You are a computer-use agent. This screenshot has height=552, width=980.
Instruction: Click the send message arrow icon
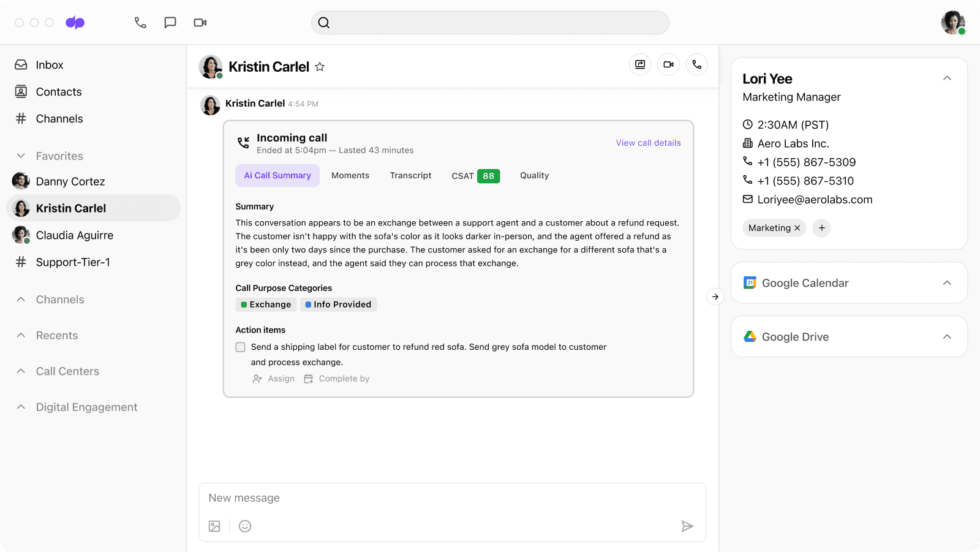click(687, 526)
